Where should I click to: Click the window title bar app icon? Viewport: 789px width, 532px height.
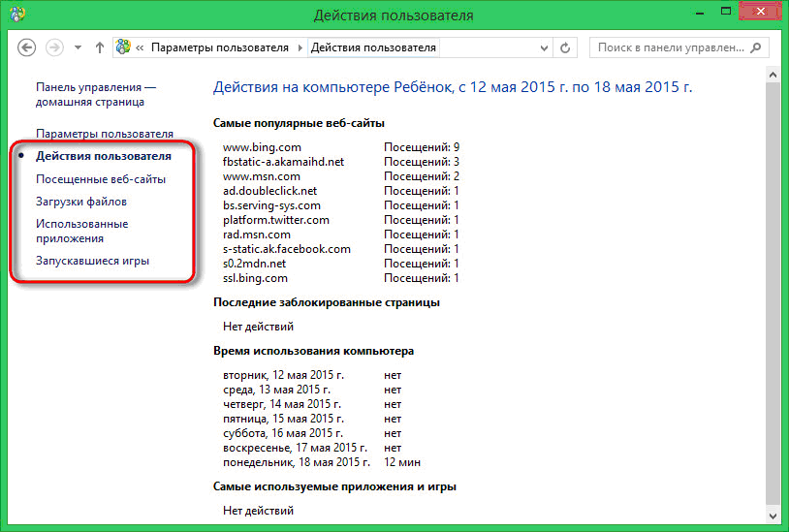[x=17, y=14]
